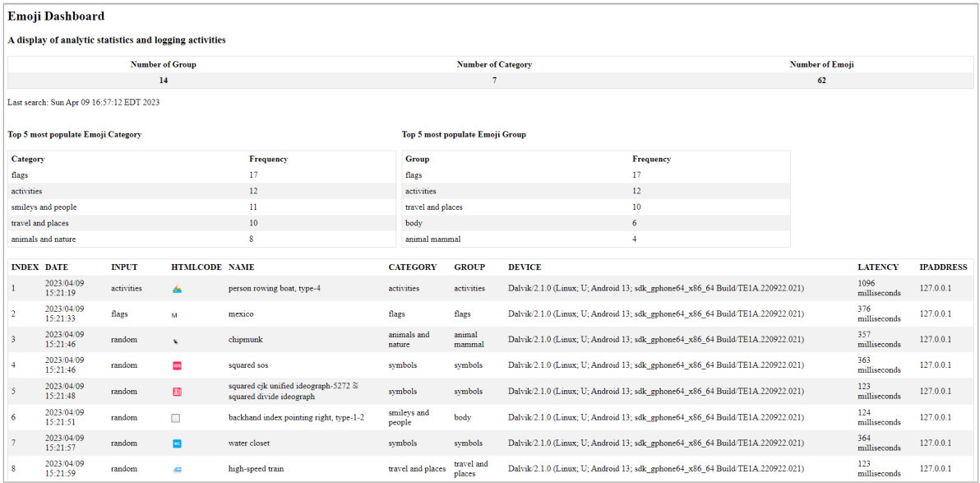Click the Number of Group value 14
Screen dimensions: 980x483
pos(164,81)
